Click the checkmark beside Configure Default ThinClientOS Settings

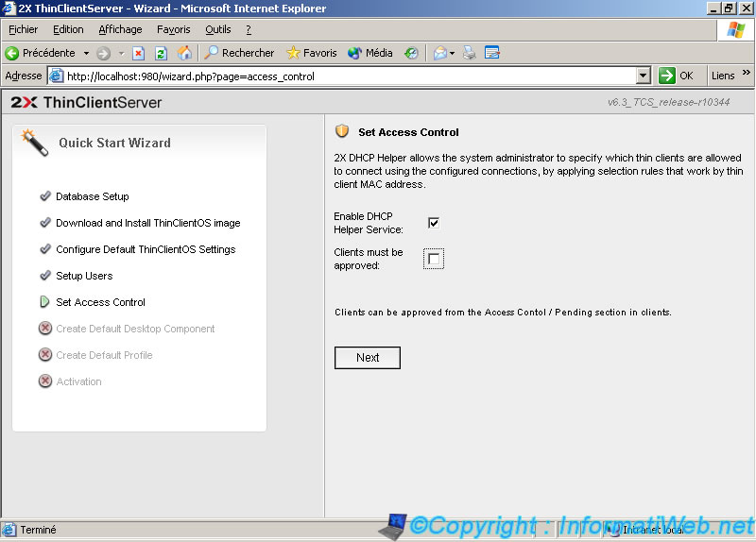pos(45,249)
